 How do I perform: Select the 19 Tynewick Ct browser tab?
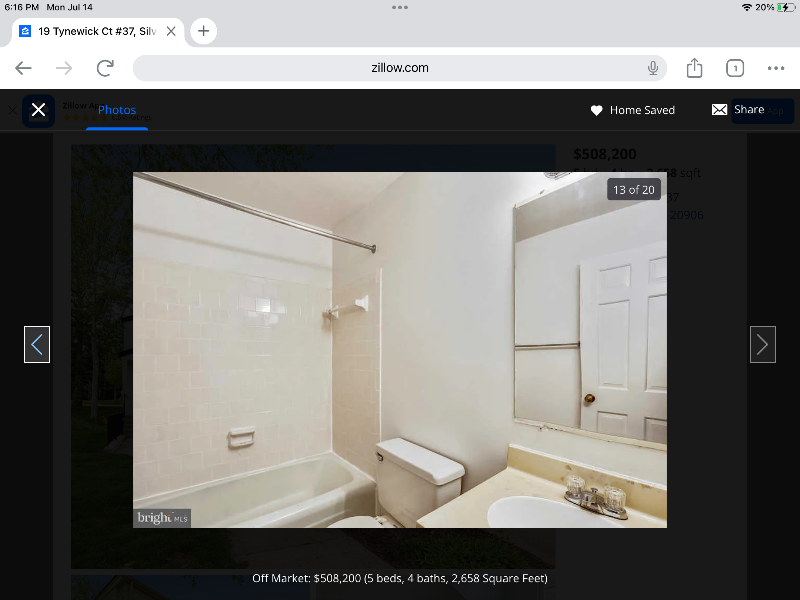point(95,31)
